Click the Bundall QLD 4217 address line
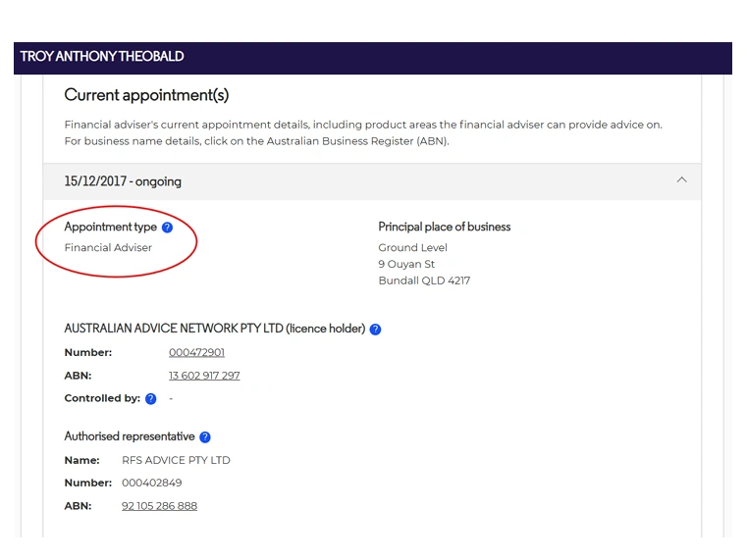The height and width of the screenshot is (560, 747). (424, 280)
